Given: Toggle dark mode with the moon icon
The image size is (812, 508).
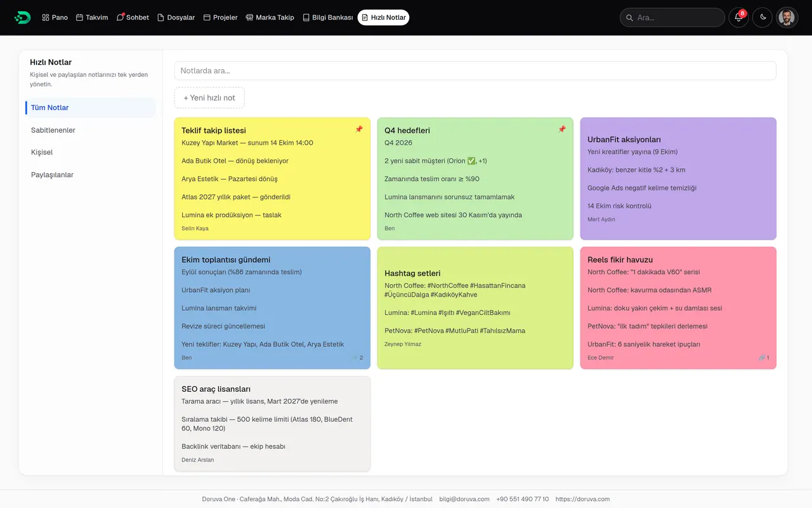Looking at the screenshot, I should pos(763,17).
